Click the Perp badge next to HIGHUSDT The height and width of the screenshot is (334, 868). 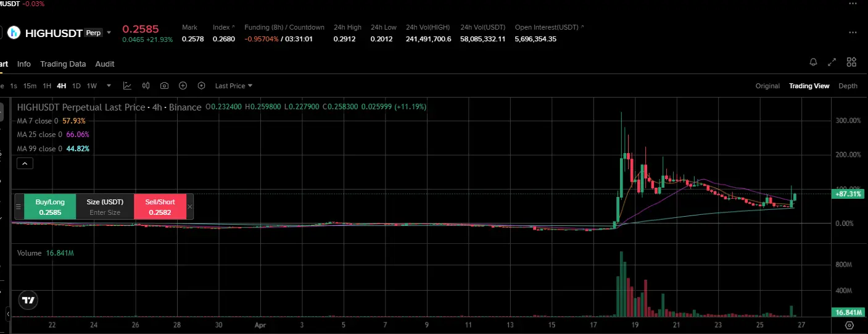[x=93, y=33]
